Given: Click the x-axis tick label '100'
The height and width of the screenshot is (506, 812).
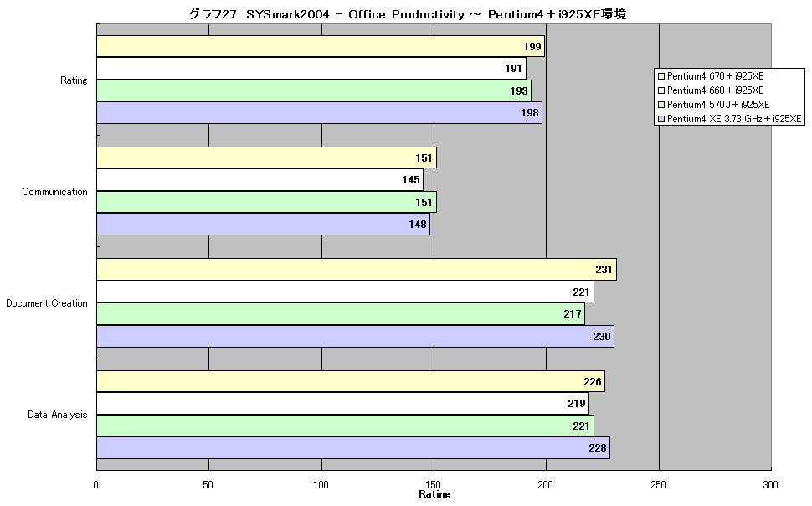Looking at the screenshot, I should click(x=321, y=485).
